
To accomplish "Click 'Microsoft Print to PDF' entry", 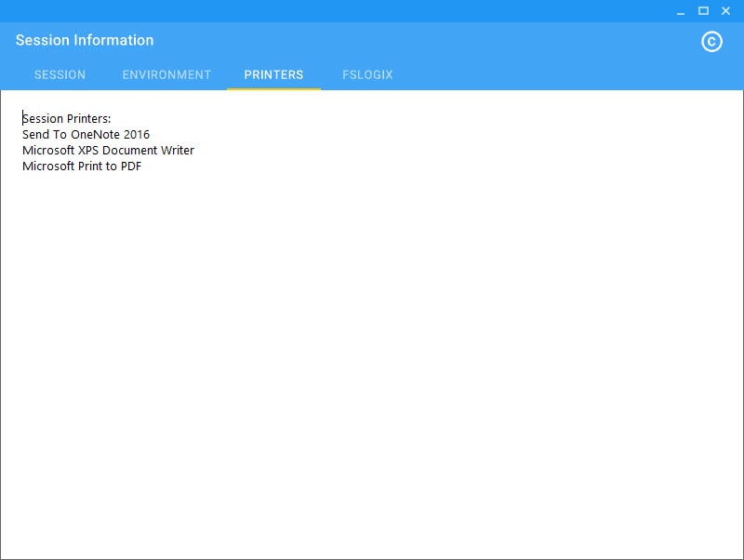I will [x=82, y=167].
